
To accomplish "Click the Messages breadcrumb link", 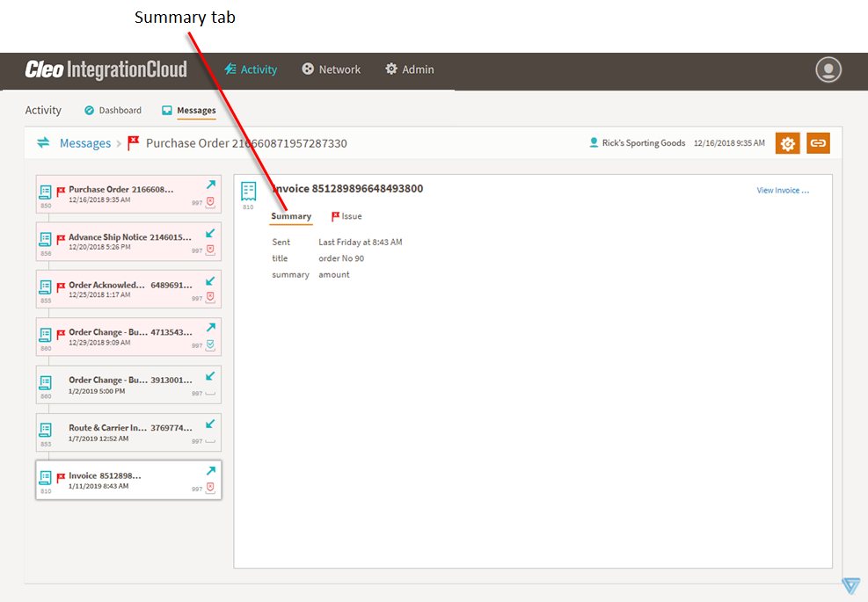I will [85, 143].
